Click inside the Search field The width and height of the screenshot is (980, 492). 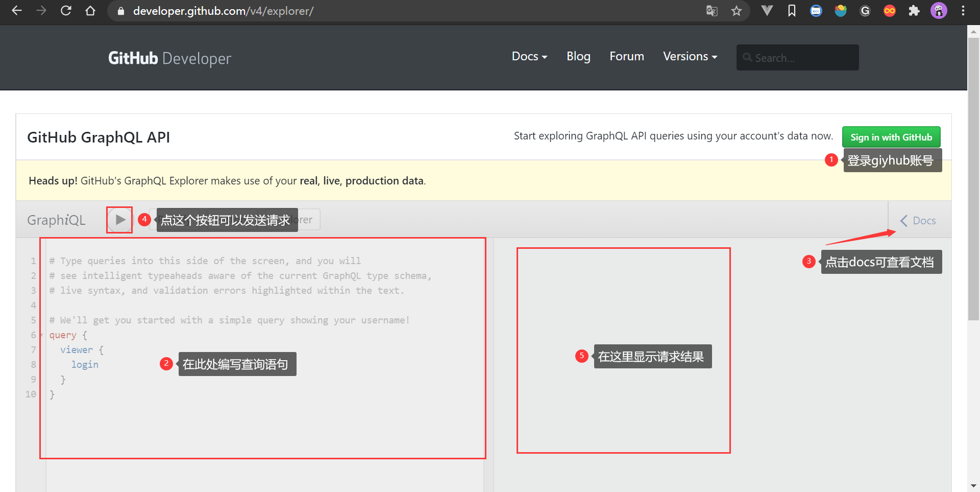pyautogui.click(x=797, y=58)
